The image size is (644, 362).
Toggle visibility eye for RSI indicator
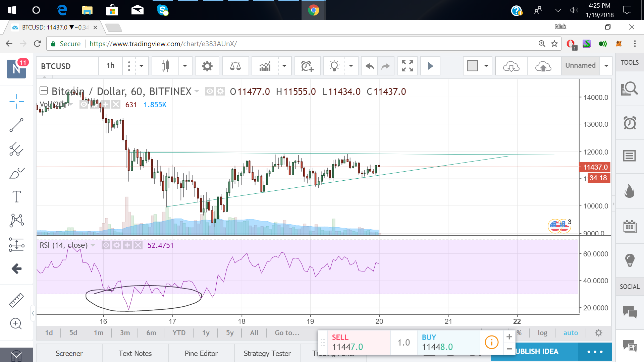point(106,245)
